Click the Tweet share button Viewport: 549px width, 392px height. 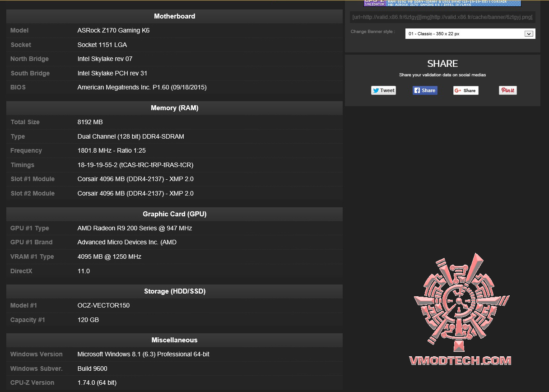pyautogui.click(x=383, y=90)
